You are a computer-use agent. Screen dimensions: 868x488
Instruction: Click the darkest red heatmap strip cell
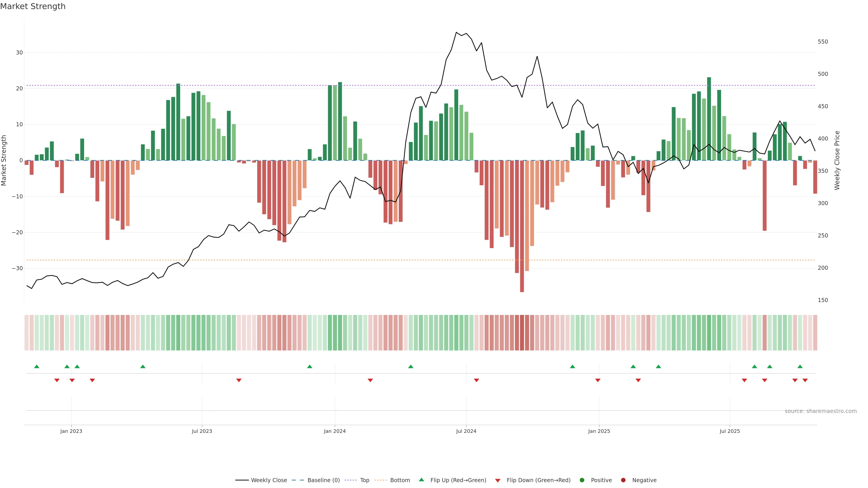click(522, 332)
